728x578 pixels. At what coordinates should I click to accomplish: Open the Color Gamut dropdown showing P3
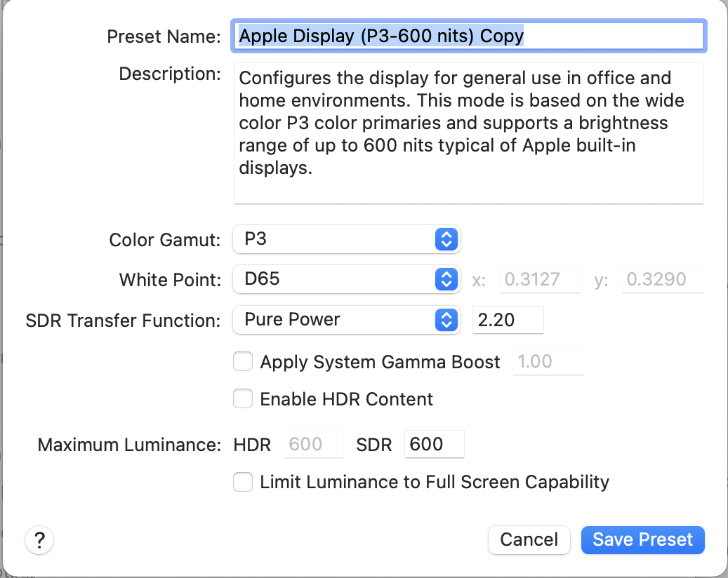coord(346,239)
